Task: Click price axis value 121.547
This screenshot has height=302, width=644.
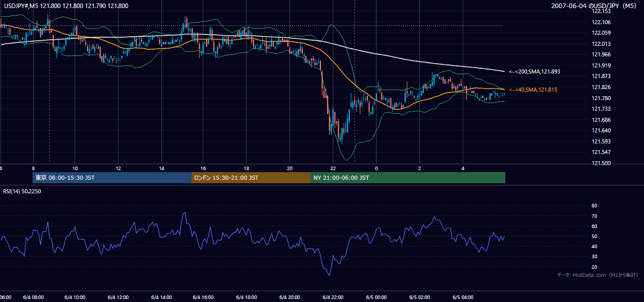Action: 601,152
